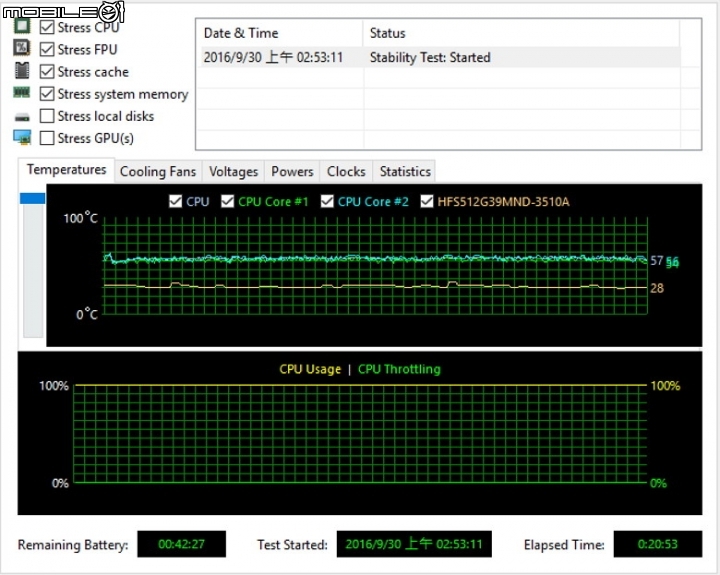
Task: Click the Stability Test: Started status text
Action: coord(430,57)
